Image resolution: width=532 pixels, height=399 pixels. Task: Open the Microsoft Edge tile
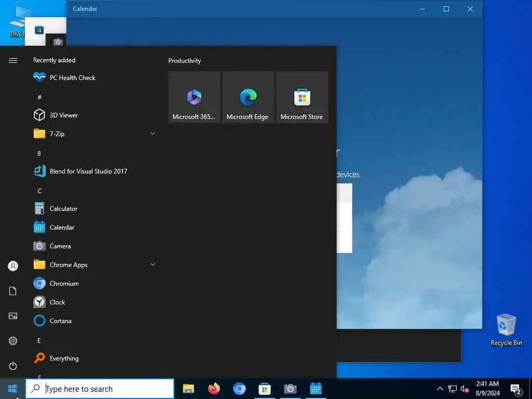pos(248,97)
